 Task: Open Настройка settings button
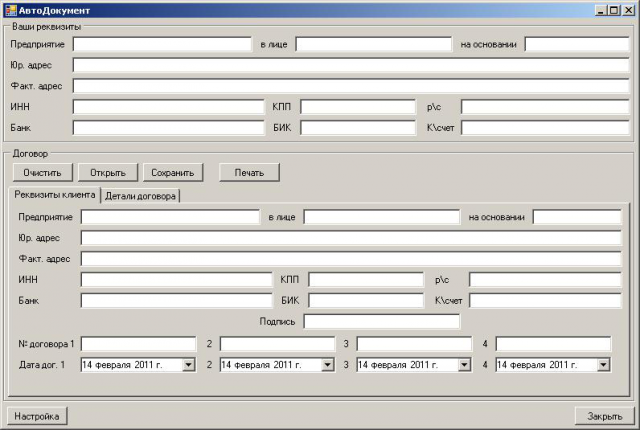pyautogui.click(x=37, y=416)
